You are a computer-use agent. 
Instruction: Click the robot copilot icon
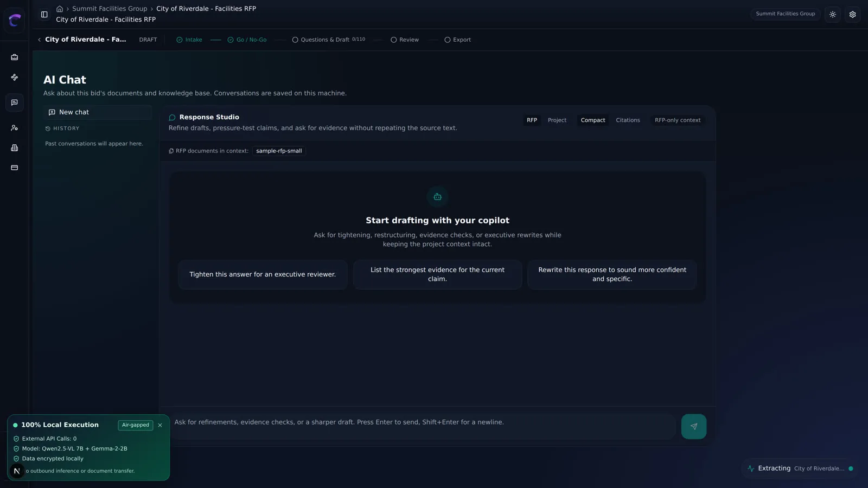point(437,197)
